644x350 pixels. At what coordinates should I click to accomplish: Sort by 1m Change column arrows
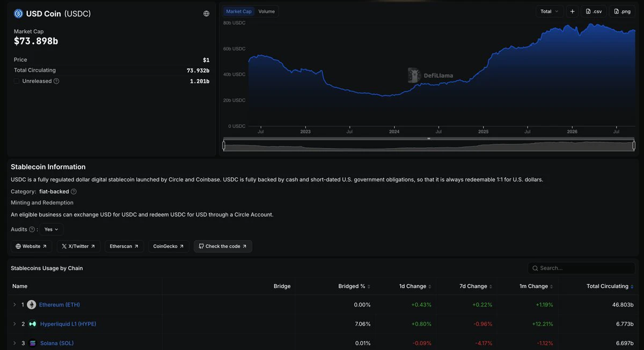(552, 287)
